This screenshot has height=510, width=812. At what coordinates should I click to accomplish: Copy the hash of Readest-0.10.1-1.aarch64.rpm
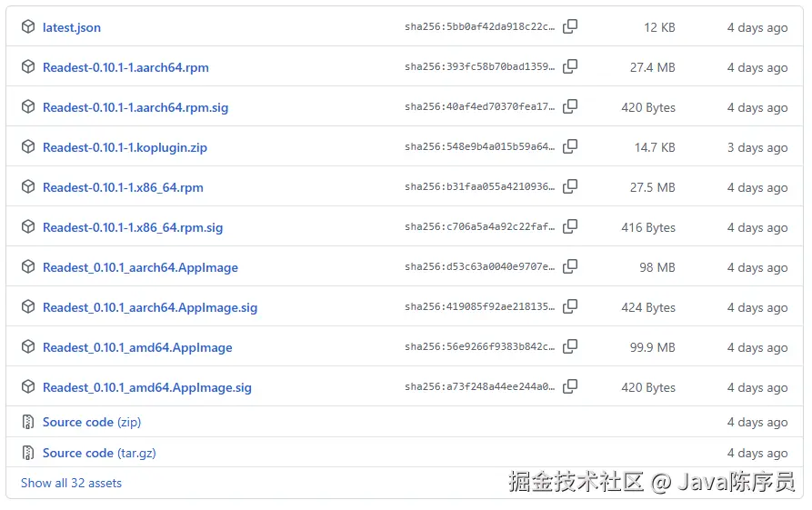point(570,66)
